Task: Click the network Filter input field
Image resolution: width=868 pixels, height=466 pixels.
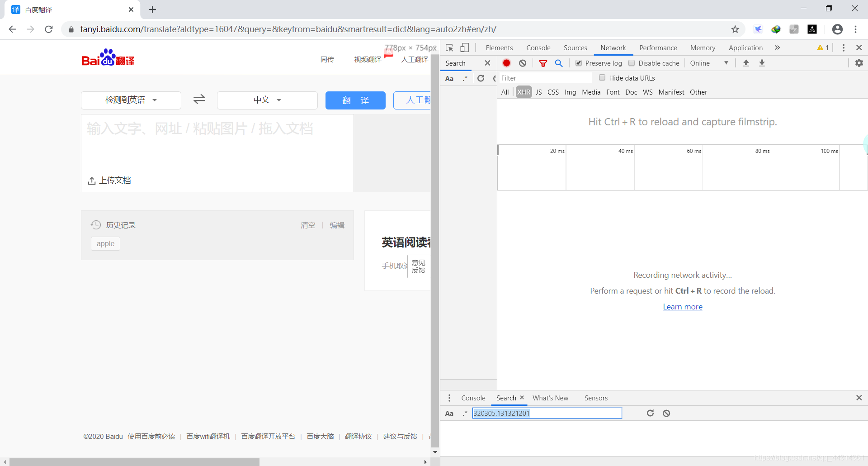Action: point(544,78)
